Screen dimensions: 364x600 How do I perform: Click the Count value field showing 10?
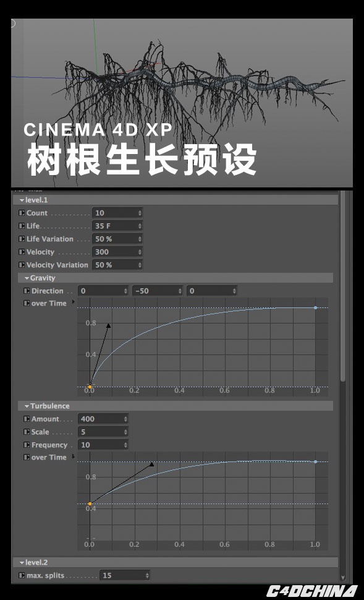pos(117,213)
